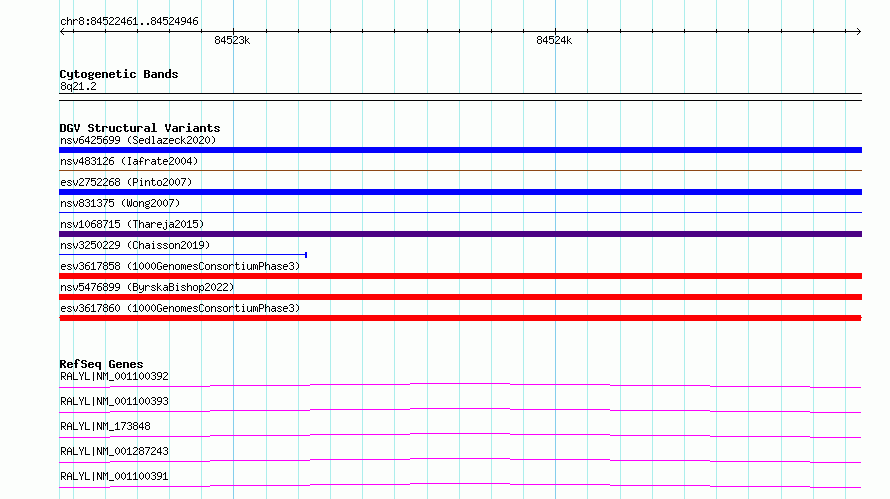
Task: Click the purple nsv1068715 variant bar
Action: (460, 234)
